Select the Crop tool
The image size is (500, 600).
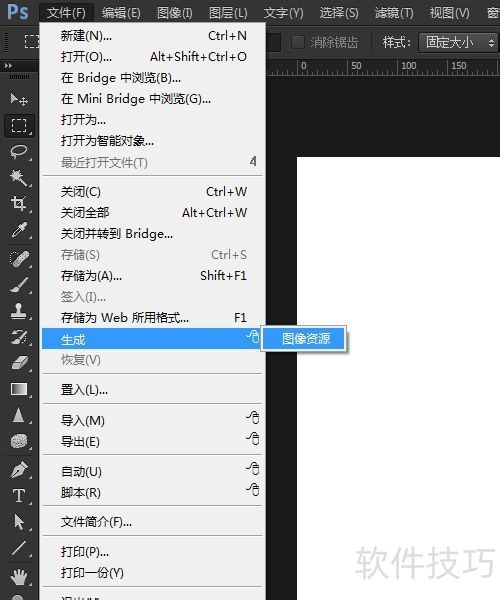(x=19, y=203)
